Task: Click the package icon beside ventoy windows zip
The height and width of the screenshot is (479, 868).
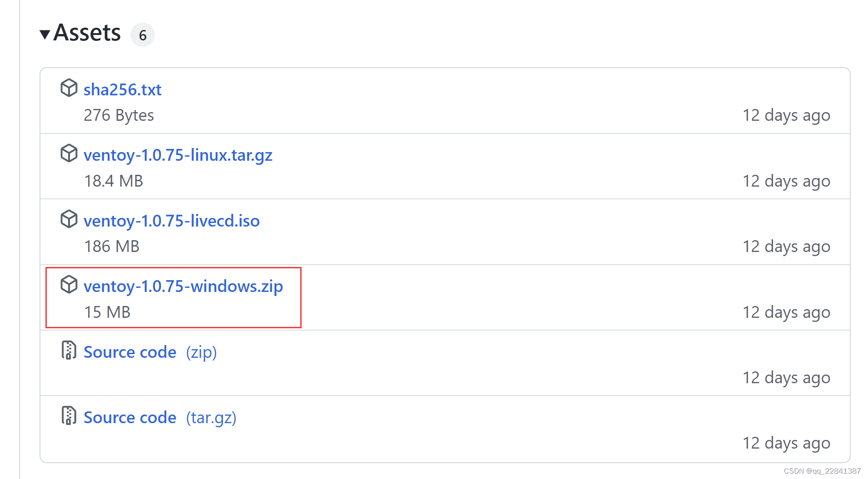Action: [x=69, y=284]
